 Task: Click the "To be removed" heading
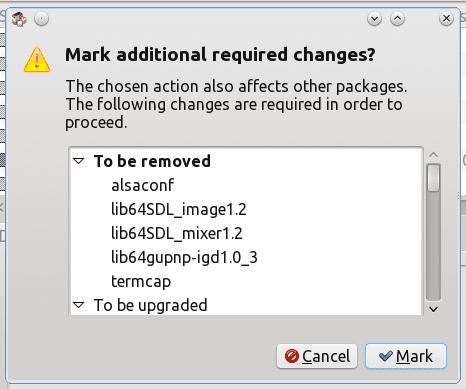tap(152, 161)
